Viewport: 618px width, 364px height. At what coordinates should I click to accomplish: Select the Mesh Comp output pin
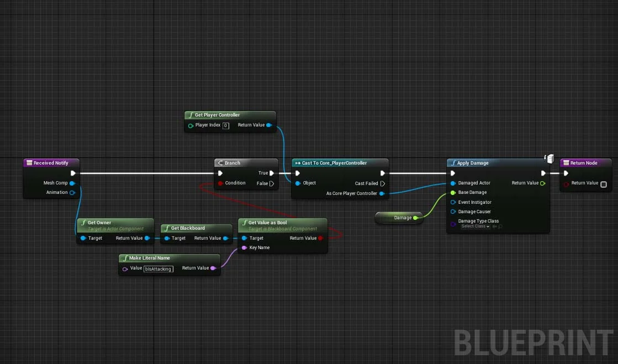(x=72, y=183)
